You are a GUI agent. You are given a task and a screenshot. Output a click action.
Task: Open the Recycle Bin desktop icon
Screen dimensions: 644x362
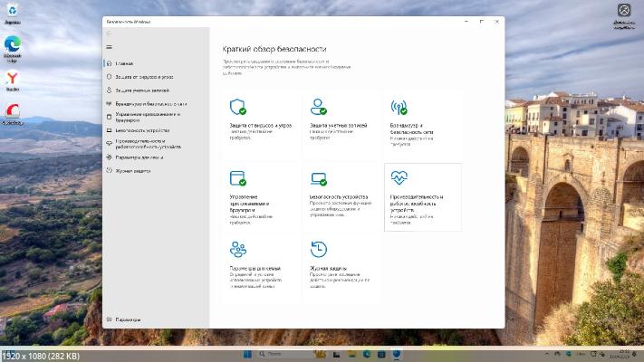[x=13, y=14]
